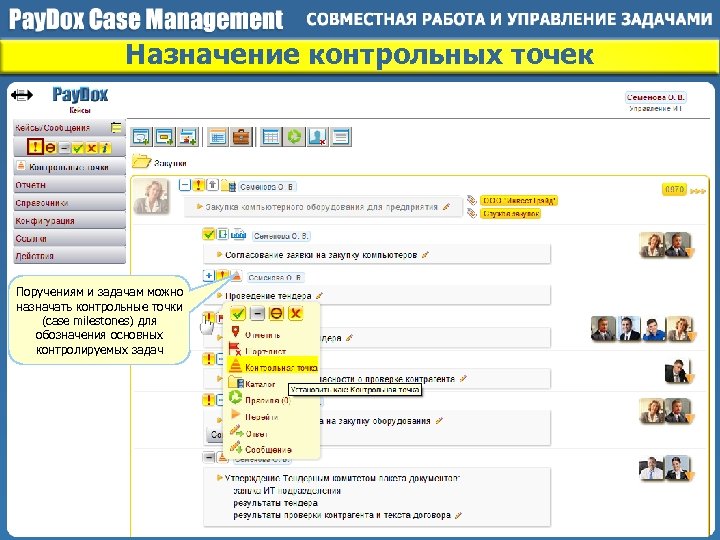Click the yellow list icon beside Кейсы/Сообщения

point(117,128)
